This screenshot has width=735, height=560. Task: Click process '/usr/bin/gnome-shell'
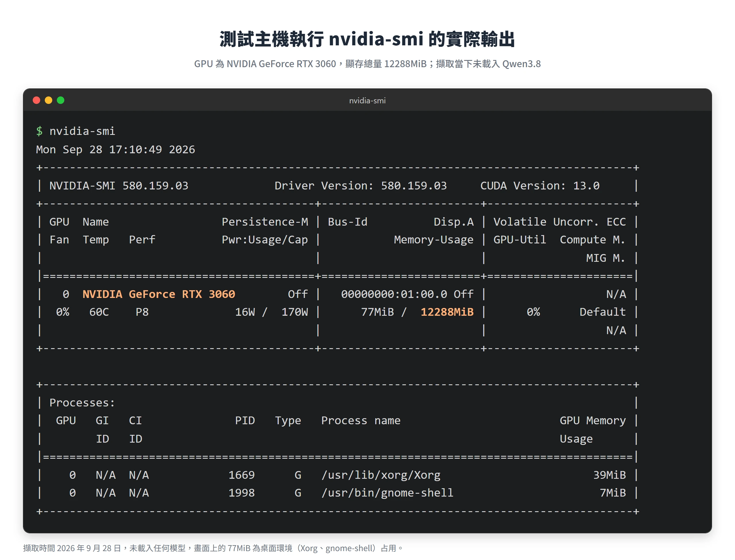pos(387,493)
